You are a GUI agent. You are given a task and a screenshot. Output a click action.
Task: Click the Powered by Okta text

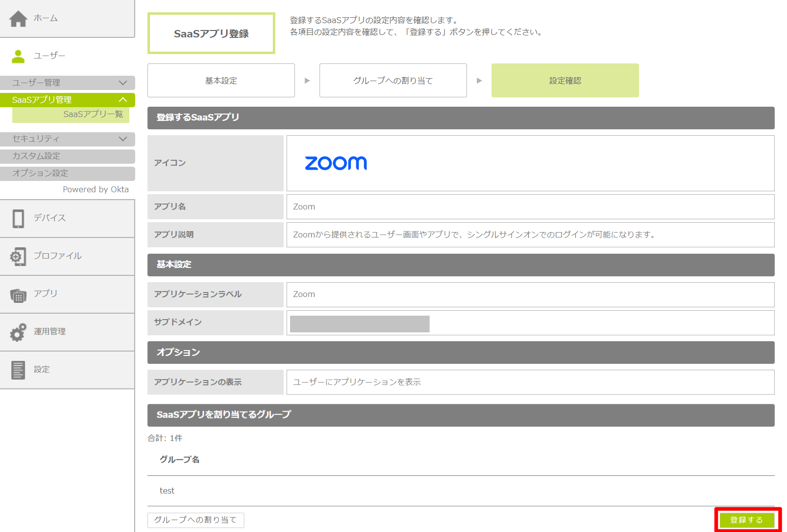pos(96,190)
